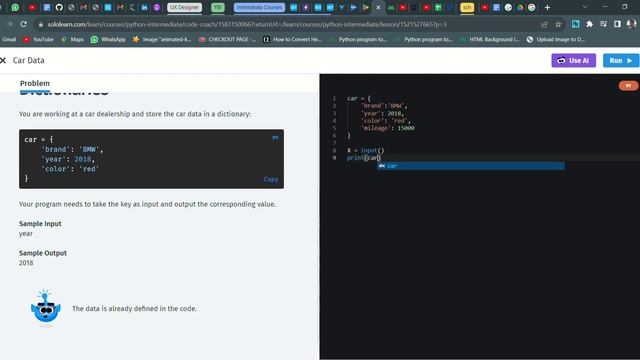
Task: Reload the page
Action: click(x=24, y=24)
